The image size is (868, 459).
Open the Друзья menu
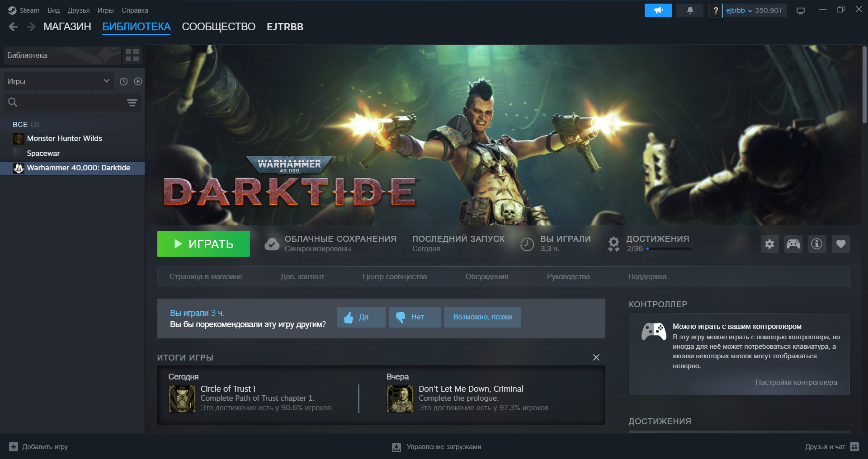click(x=79, y=10)
